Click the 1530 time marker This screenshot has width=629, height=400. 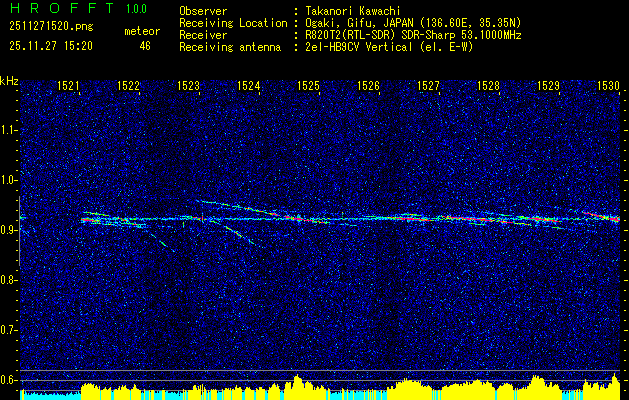[609, 85]
